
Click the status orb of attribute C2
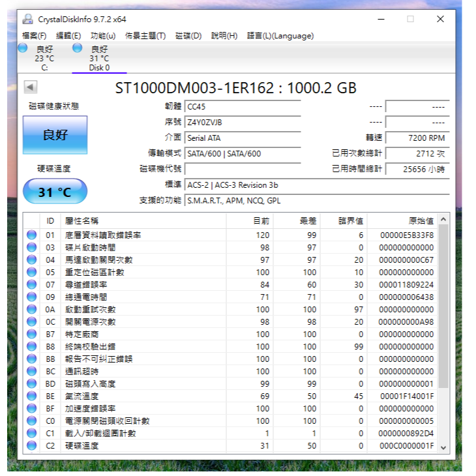31,446
